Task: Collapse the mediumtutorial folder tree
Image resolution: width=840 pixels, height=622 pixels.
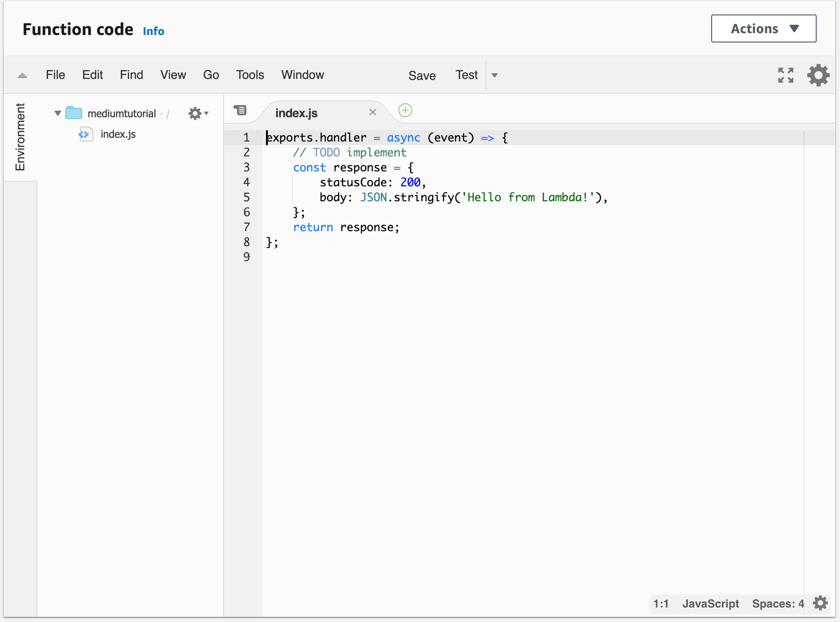Action: (x=58, y=113)
